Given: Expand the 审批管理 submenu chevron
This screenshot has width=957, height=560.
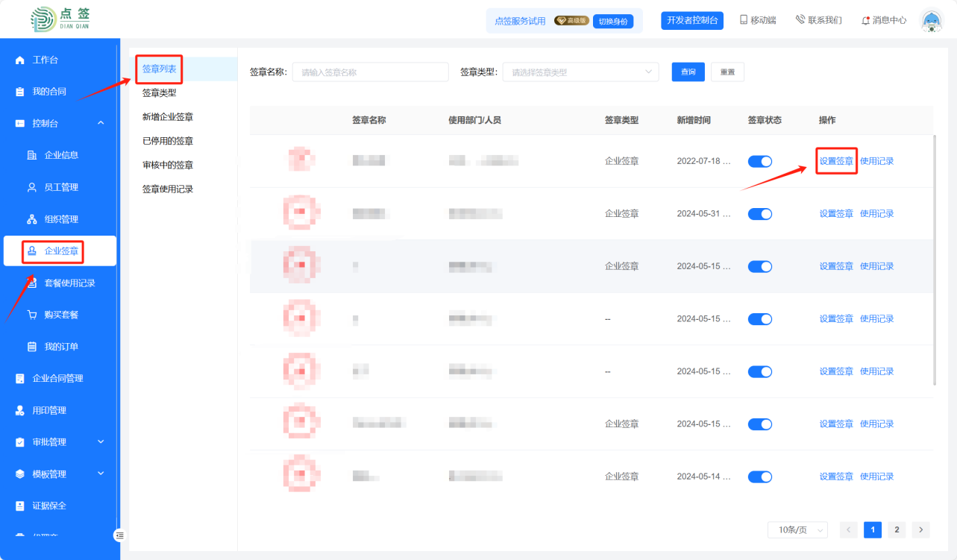Looking at the screenshot, I should click(101, 441).
